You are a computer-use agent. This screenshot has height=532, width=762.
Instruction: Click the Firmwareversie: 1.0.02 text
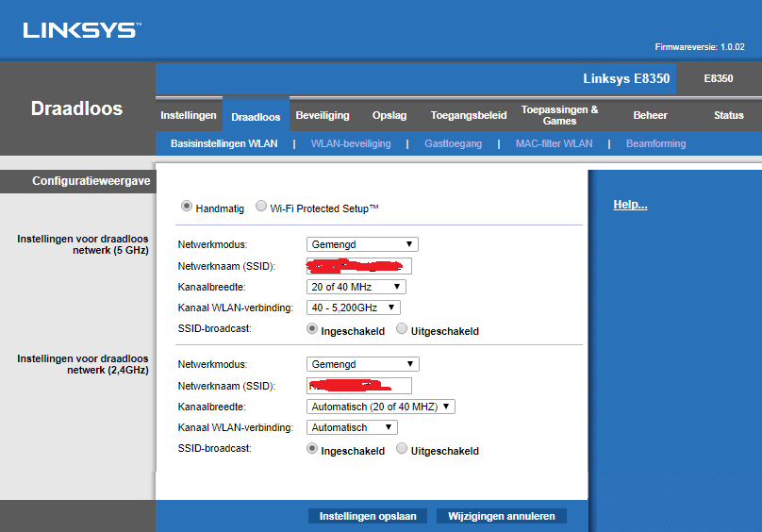[700, 47]
